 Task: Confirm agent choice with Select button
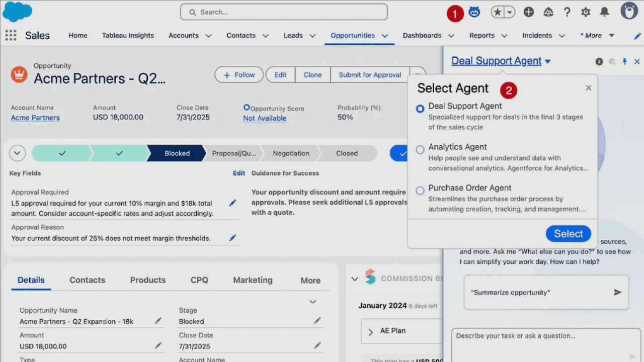click(x=568, y=234)
